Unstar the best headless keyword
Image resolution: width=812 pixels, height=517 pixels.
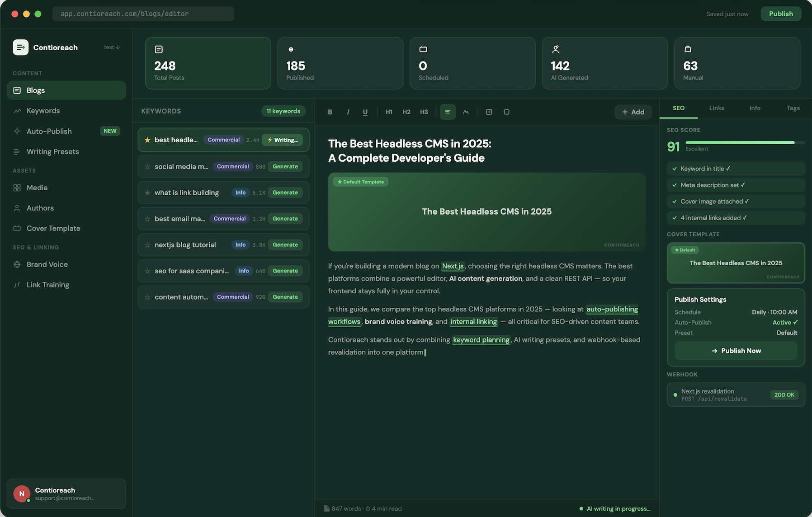click(x=147, y=140)
